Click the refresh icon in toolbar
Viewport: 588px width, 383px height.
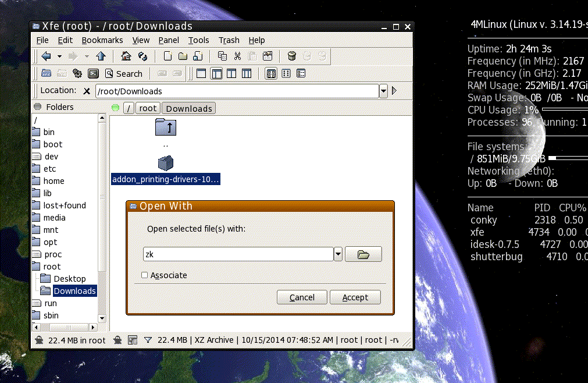(143, 56)
